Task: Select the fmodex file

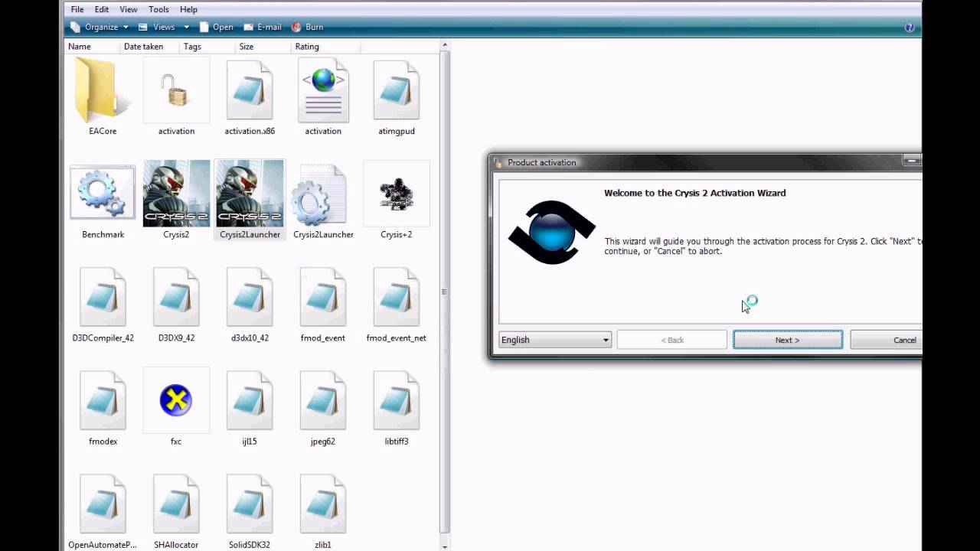Action: point(103,406)
